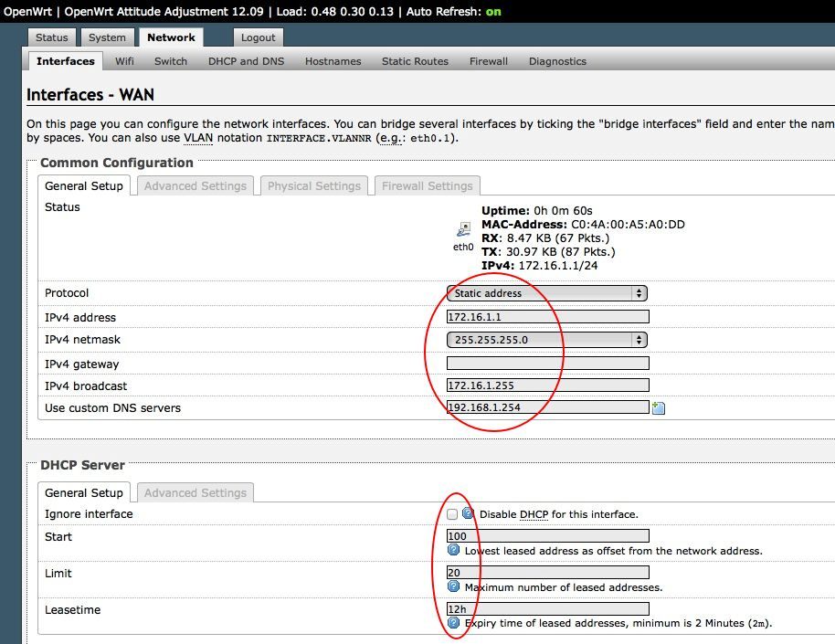Click the OpenWrt header link
Screen dimensions: 835x644
(x=27, y=11)
